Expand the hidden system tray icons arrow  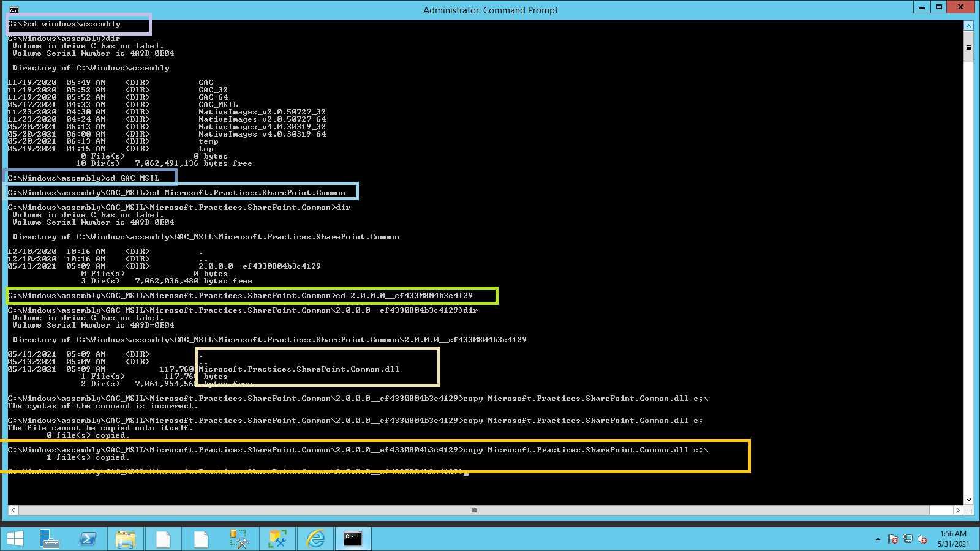pyautogui.click(x=877, y=539)
